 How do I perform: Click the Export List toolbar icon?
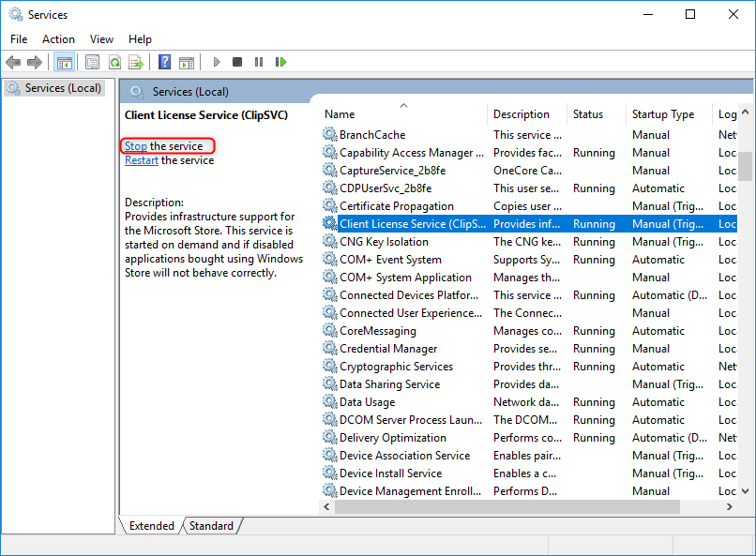pyautogui.click(x=136, y=63)
